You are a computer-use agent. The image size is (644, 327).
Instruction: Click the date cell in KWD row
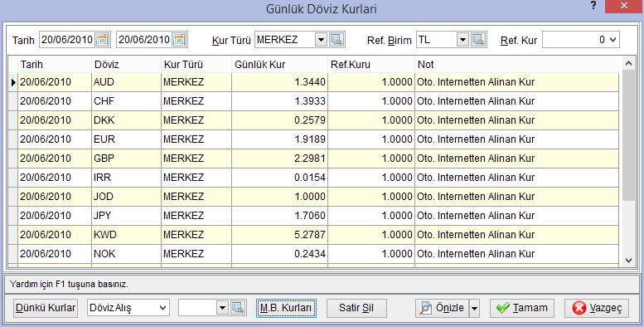pyautogui.click(x=55, y=235)
